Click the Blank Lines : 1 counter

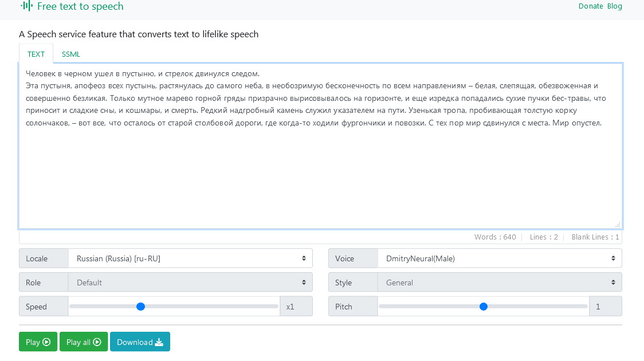point(595,237)
